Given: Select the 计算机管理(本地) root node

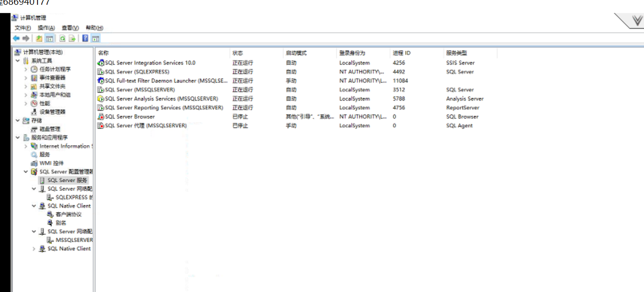Looking at the screenshot, I should pyautogui.click(x=43, y=52).
